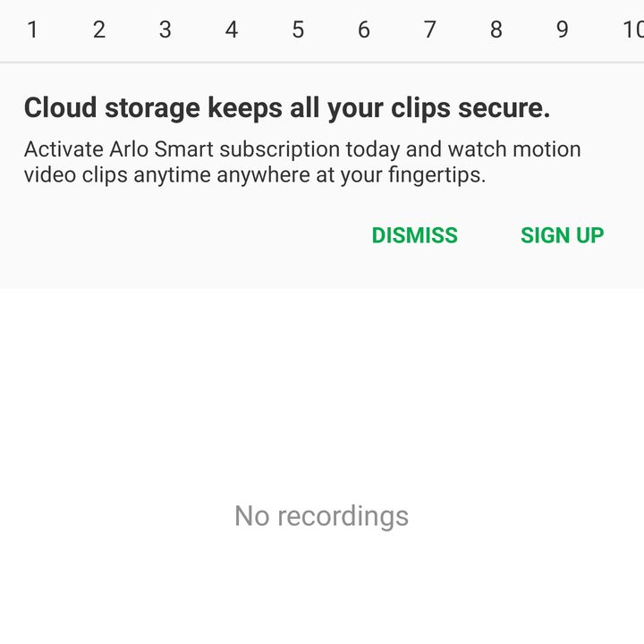This screenshot has height=644, width=644.
Task: Tap the second line of banner text
Action: coord(255,175)
